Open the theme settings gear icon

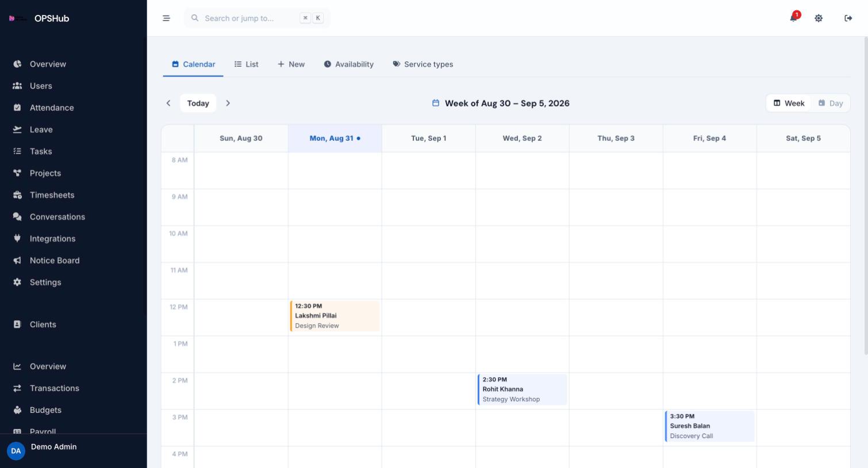tap(819, 18)
